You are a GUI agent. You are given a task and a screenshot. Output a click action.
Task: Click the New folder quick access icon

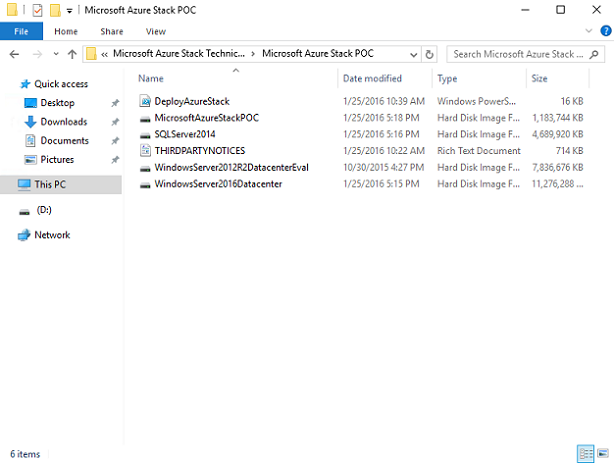pyautogui.click(x=55, y=10)
